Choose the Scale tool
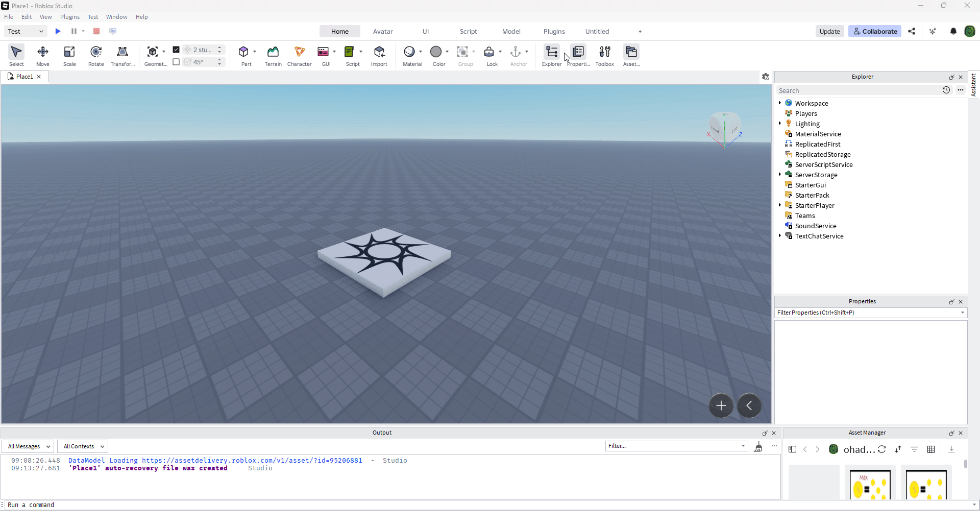980x527 pixels. [69, 55]
